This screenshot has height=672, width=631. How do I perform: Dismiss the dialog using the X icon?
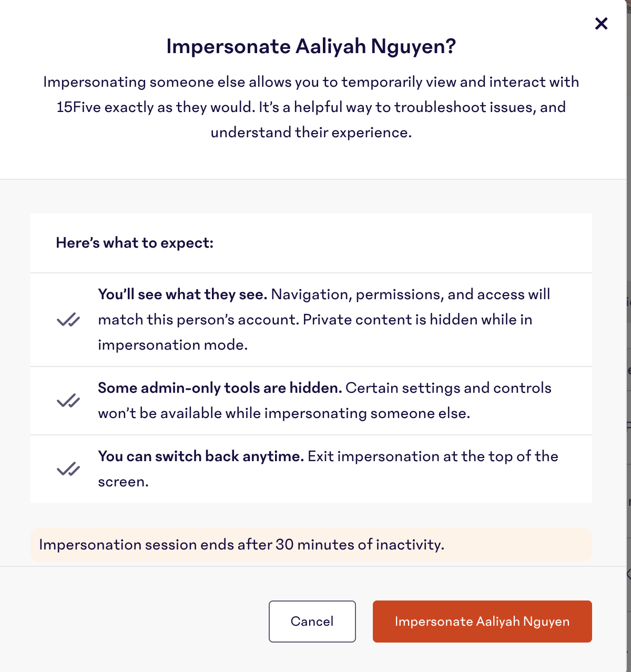point(601,24)
